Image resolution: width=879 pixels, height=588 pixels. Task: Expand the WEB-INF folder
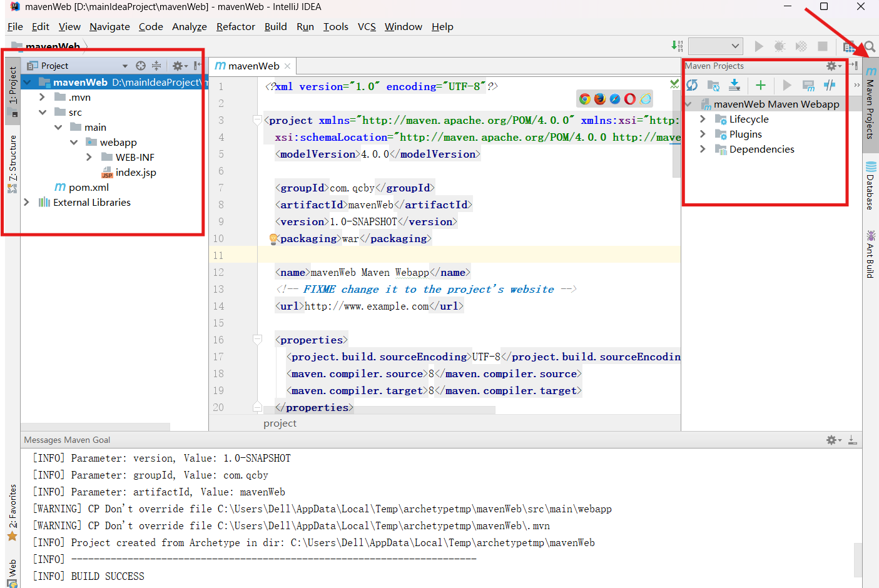pos(89,157)
